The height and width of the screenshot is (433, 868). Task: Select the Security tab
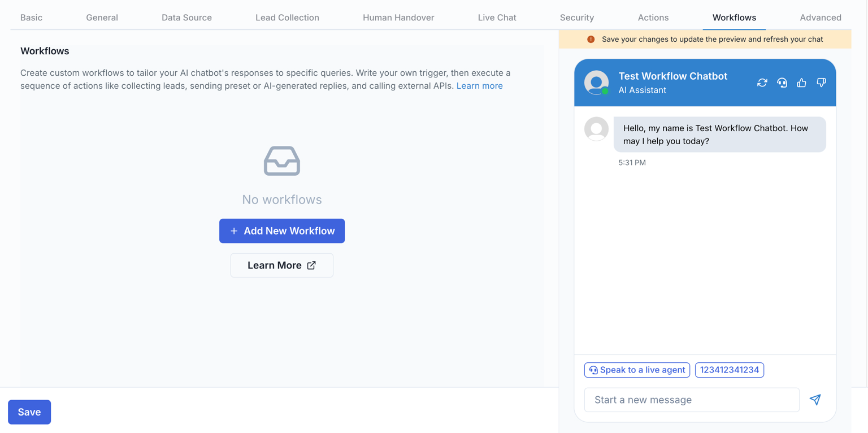click(x=576, y=18)
